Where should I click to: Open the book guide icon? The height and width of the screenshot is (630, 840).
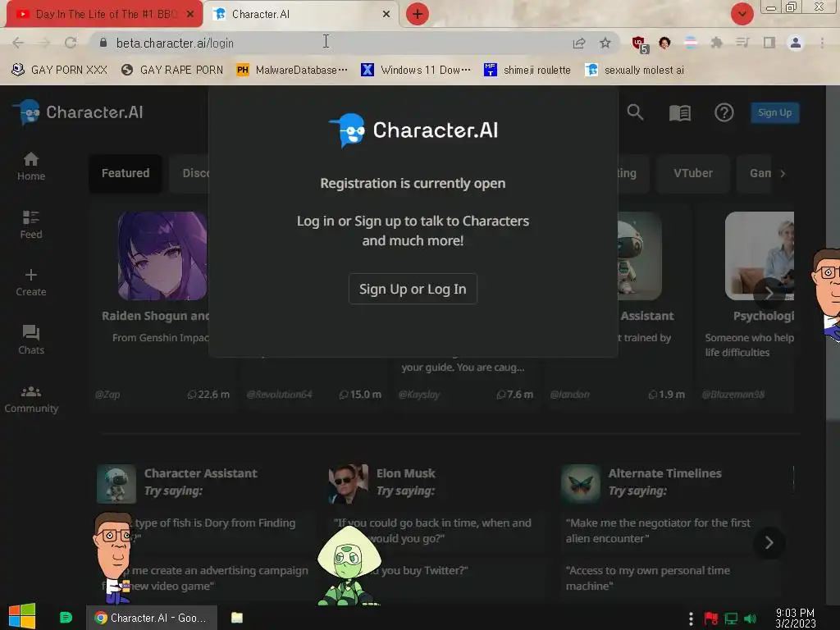click(x=680, y=112)
